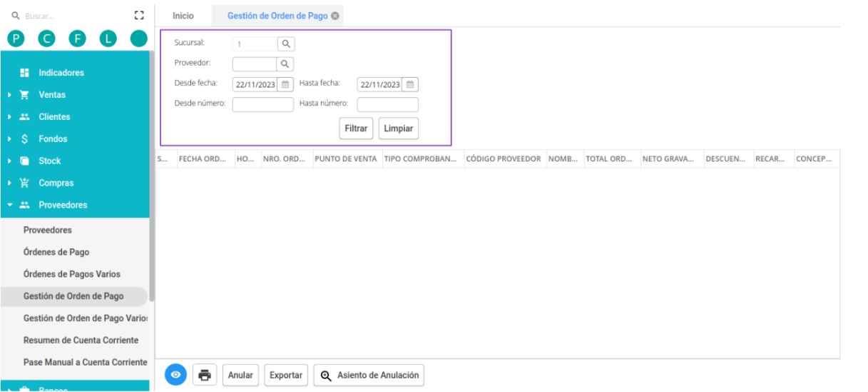Screen dimensions: 868x392
Task: Click the Indicadores dashboard icon
Action: pos(24,73)
